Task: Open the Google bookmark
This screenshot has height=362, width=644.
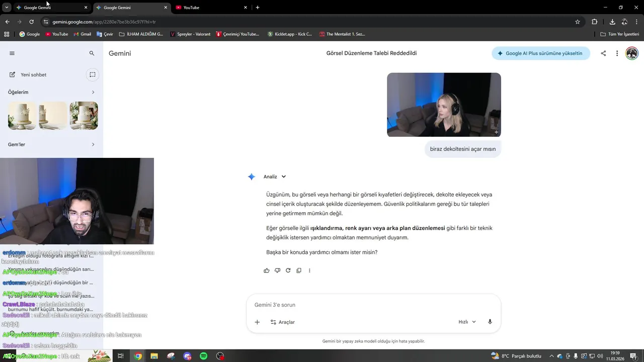Action: point(30,34)
